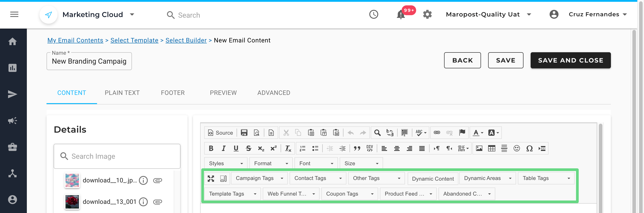Expand the Dynamic Areas dropdown

(x=487, y=178)
